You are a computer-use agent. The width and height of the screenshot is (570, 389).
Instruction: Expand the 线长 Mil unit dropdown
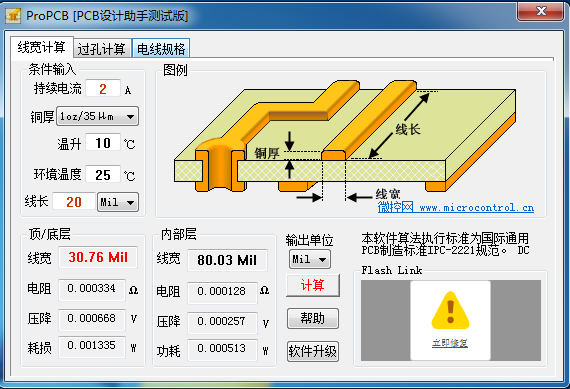tap(118, 202)
